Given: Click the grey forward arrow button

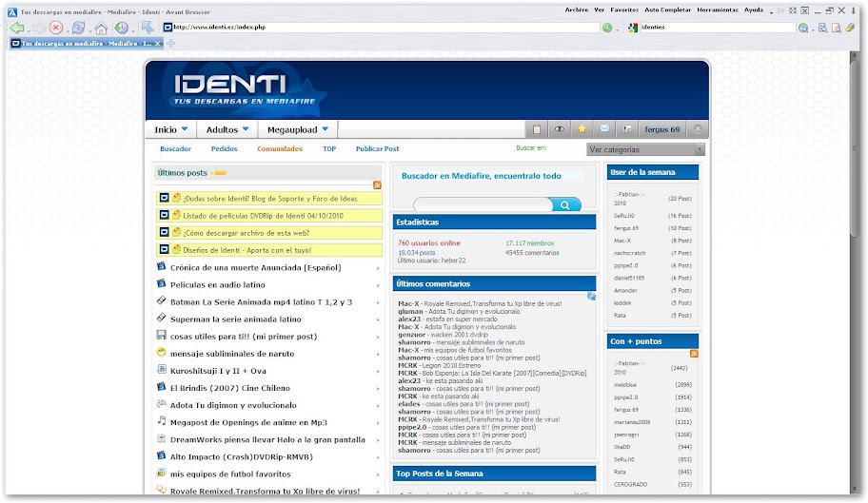Looking at the screenshot, I should coord(38,27).
